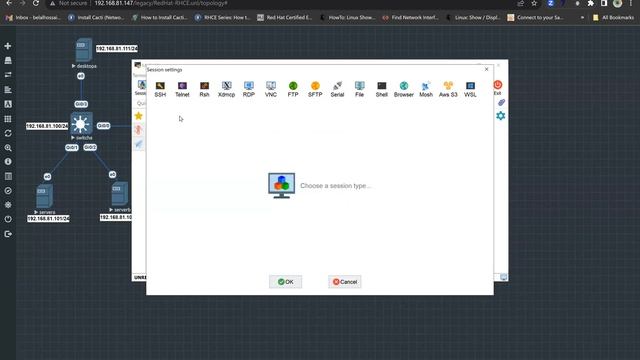Click the close lab power sidebar icon
The image size is (640, 360).
[x=8, y=219]
